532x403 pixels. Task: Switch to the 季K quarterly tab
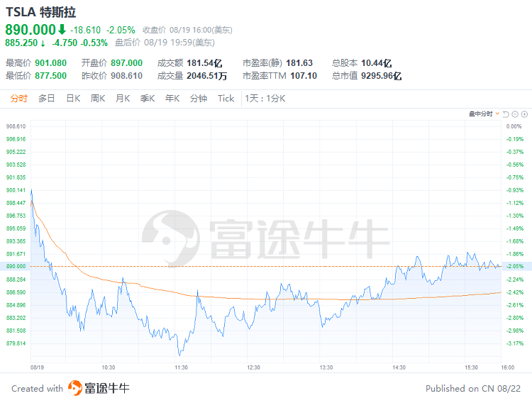(148, 99)
